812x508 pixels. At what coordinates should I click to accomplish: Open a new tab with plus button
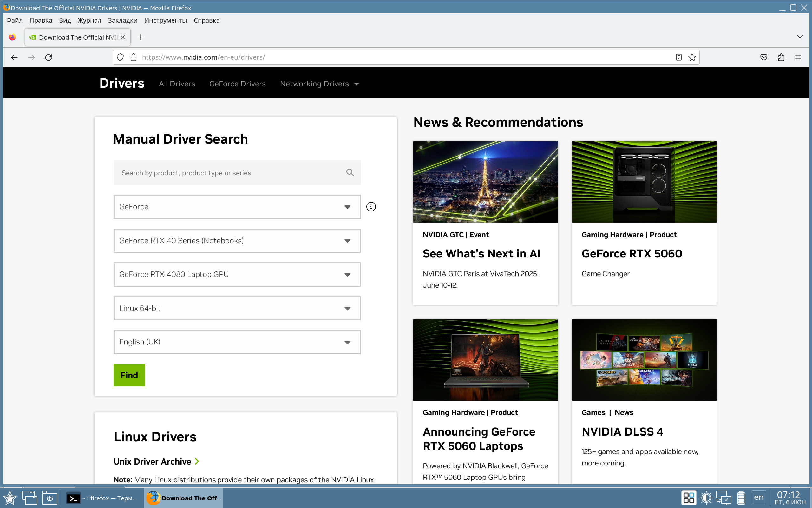pos(141,37)
